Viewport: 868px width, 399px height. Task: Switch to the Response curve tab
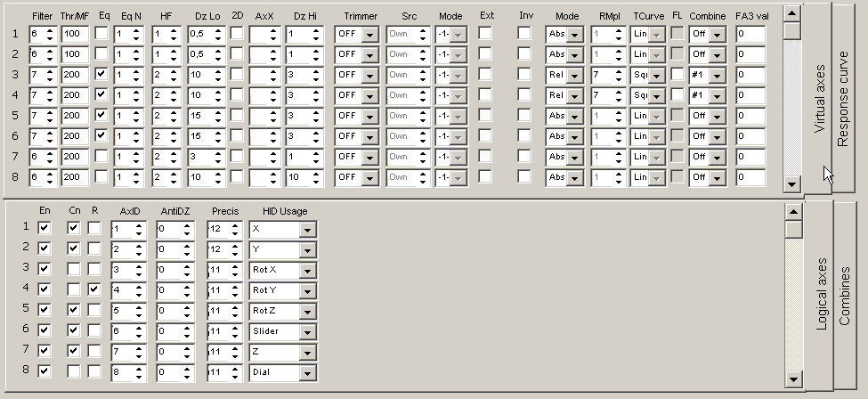[x=844, y=99]
